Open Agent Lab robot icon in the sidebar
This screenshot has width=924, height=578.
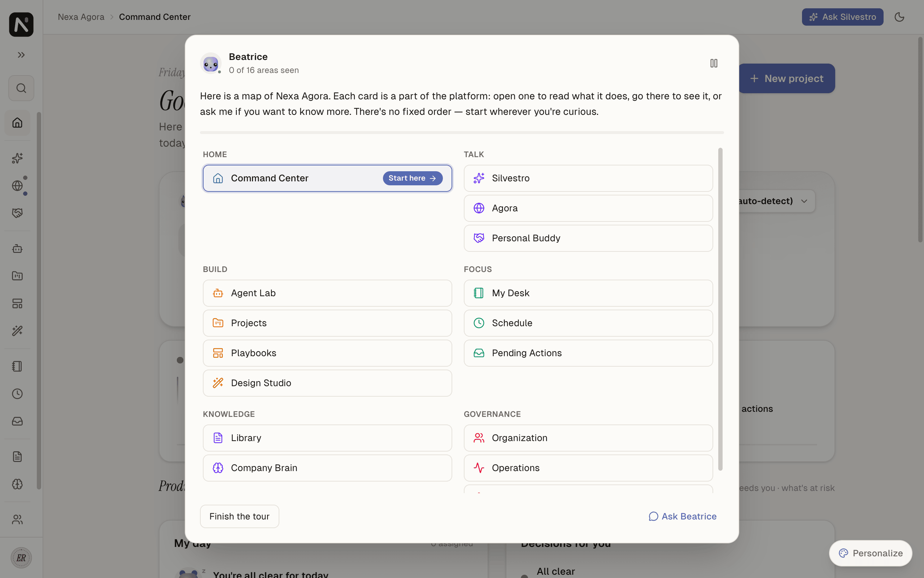tap(18, 249)
